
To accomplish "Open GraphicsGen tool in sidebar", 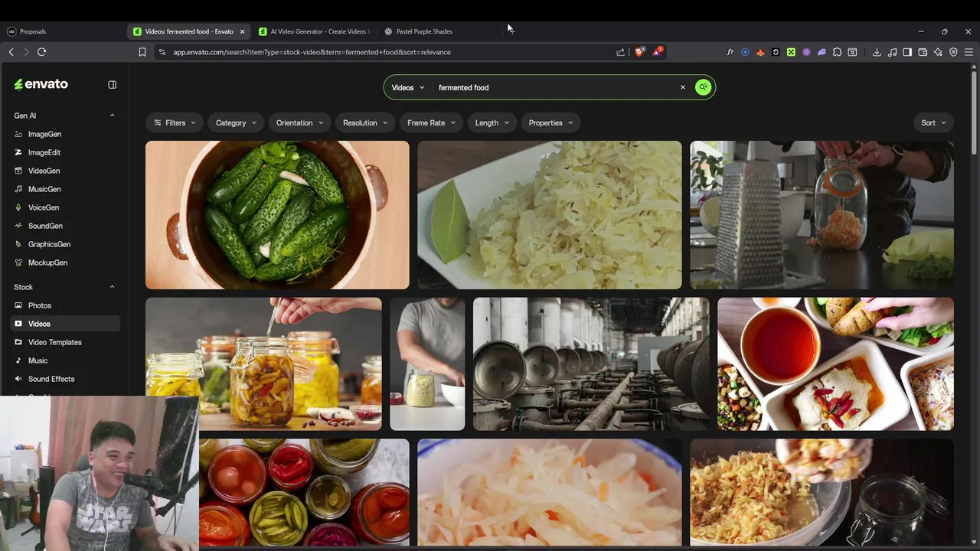I will 49,244.
